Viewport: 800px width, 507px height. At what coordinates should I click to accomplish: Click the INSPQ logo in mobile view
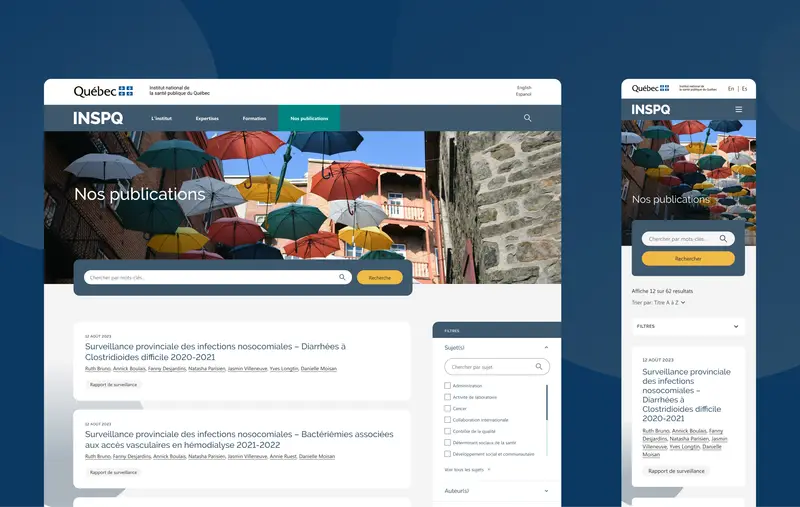click(x=651, y=110)
